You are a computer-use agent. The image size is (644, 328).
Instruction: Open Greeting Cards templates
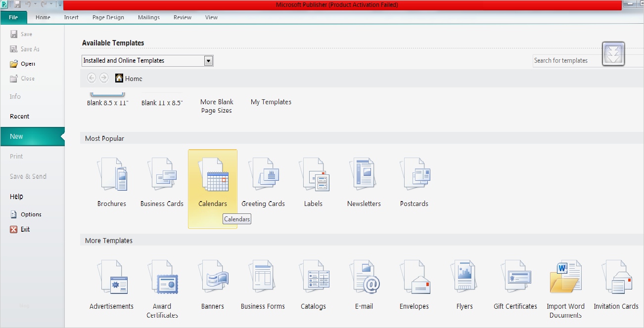pyautogui.click(x=263, y=183)
